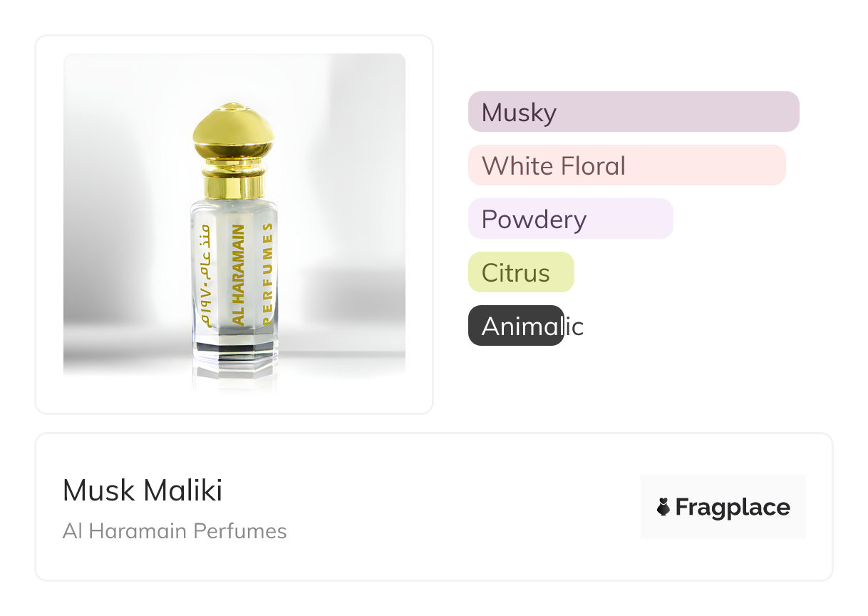Open the Al Haramain Perfumes brand link

tap(175, 531)
